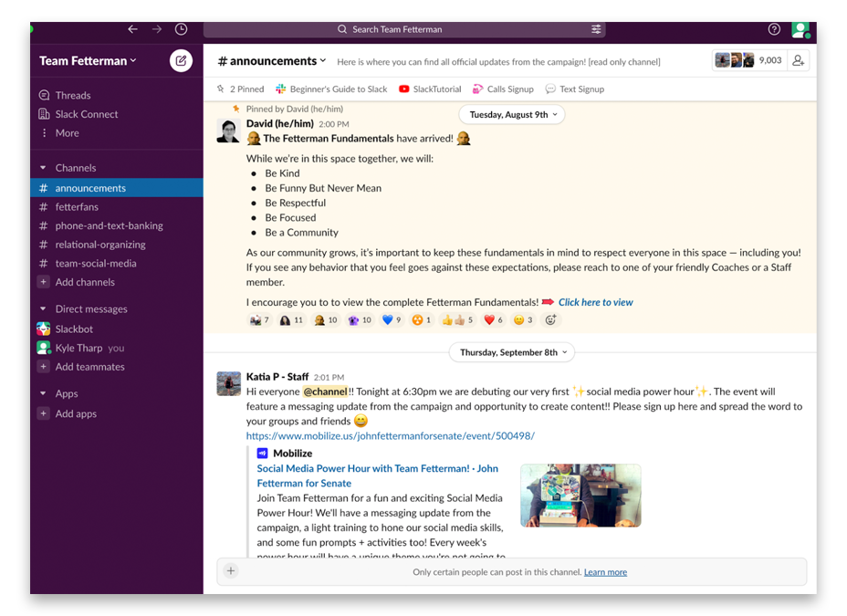Open the help question mark icon
This screenshot has width=847, height=616.
[x=774, y=29]
